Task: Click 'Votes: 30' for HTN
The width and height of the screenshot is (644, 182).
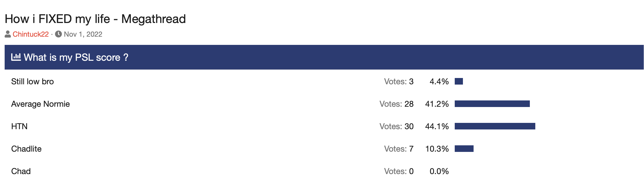Action: coord(396,126)
